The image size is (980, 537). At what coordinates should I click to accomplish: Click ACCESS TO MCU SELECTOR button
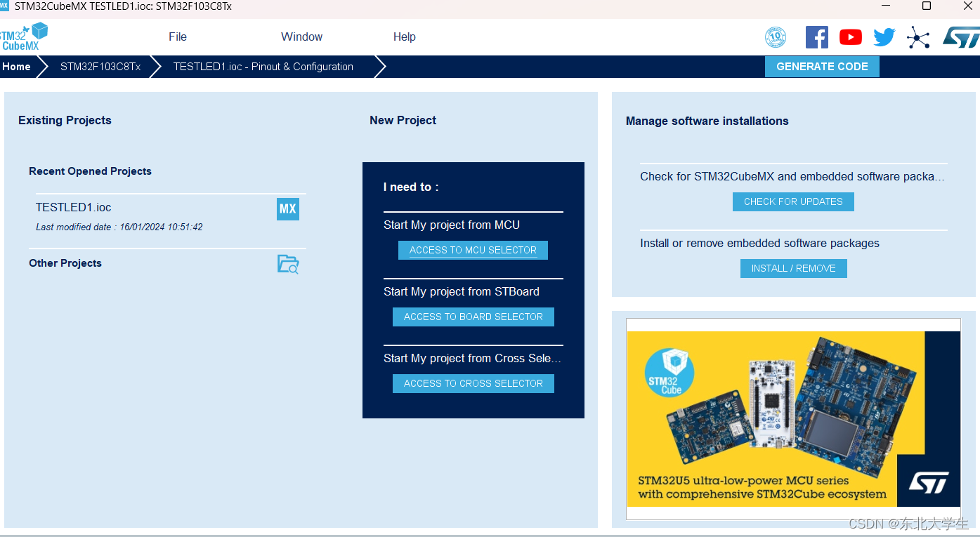pos(473,250)
